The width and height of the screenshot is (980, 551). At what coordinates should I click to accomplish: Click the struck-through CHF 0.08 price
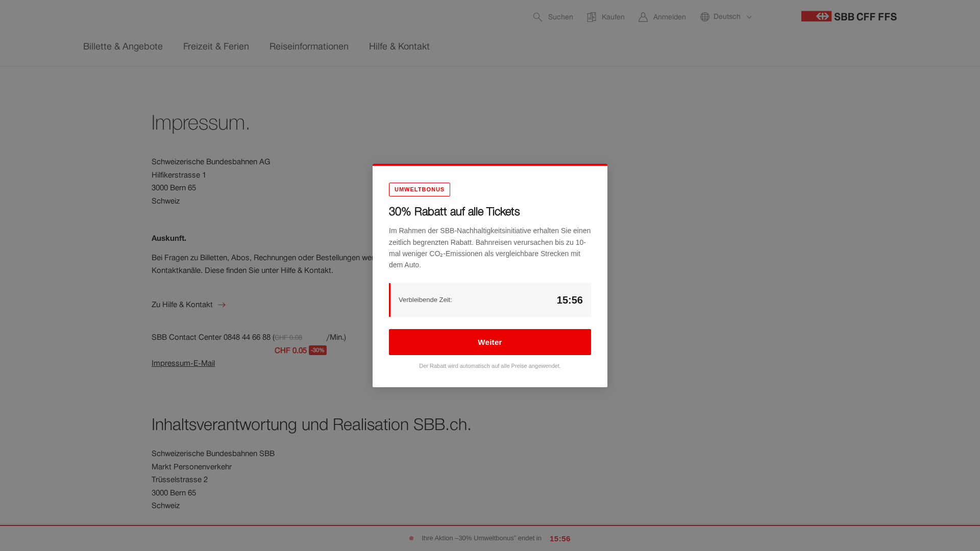click(288, 338)
